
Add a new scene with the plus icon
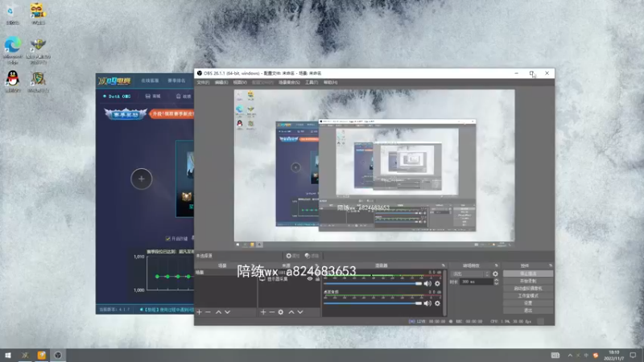coord(199,312)
